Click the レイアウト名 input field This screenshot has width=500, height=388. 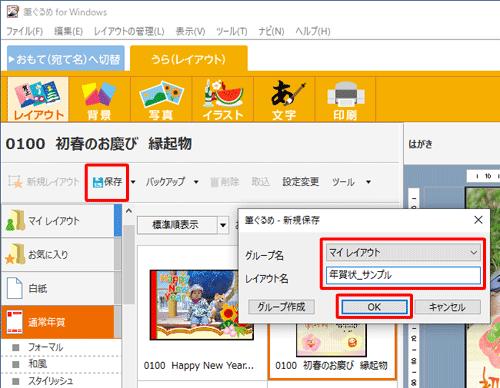[x=403, y=275]
